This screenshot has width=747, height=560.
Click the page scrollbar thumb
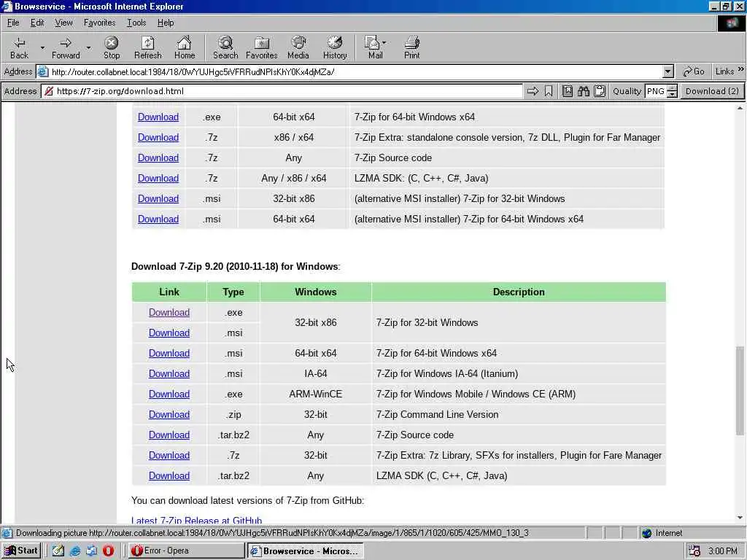pyautogui.click(x=740, y=391)
